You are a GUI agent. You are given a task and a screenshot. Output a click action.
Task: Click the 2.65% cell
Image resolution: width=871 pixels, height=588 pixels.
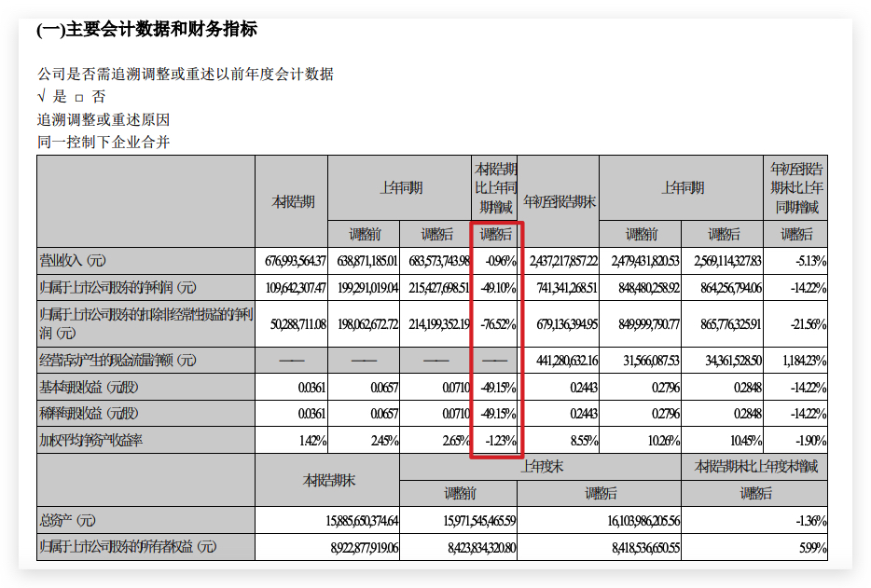click(x=457, y=441)
